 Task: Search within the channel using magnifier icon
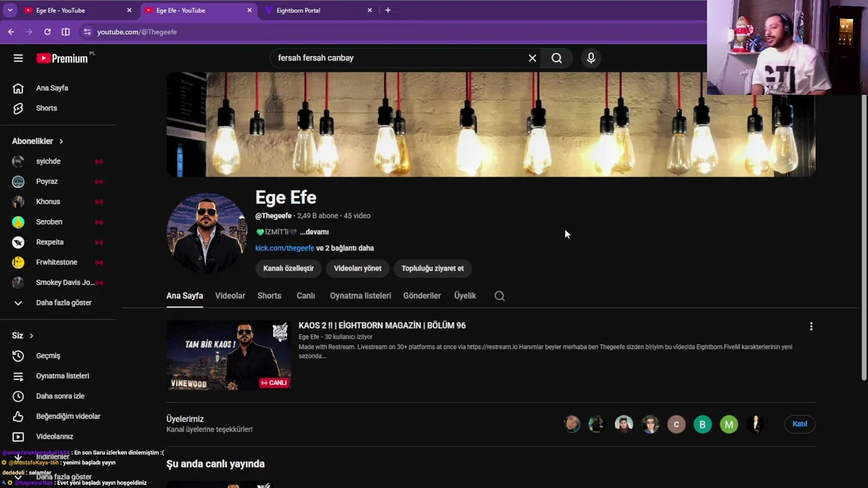[500, 296]
